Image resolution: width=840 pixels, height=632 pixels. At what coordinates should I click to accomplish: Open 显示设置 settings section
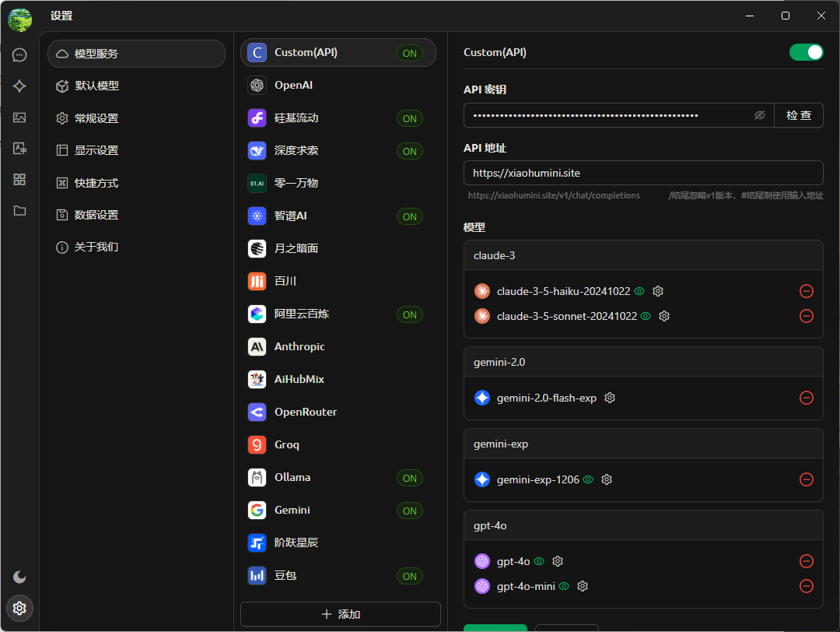(96, 150)
